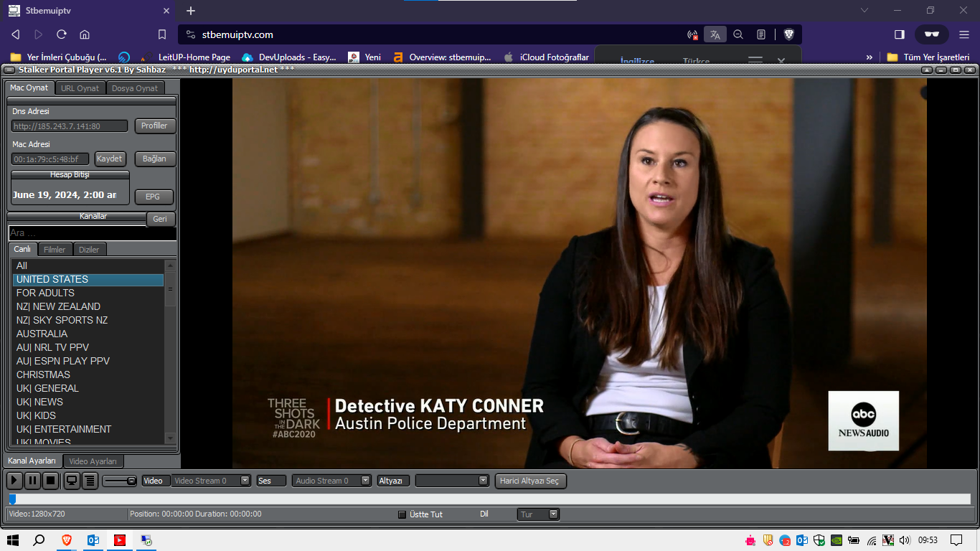Select UK| NEWS category
Viewport: 980px width, 551px height.
[88, 402]
